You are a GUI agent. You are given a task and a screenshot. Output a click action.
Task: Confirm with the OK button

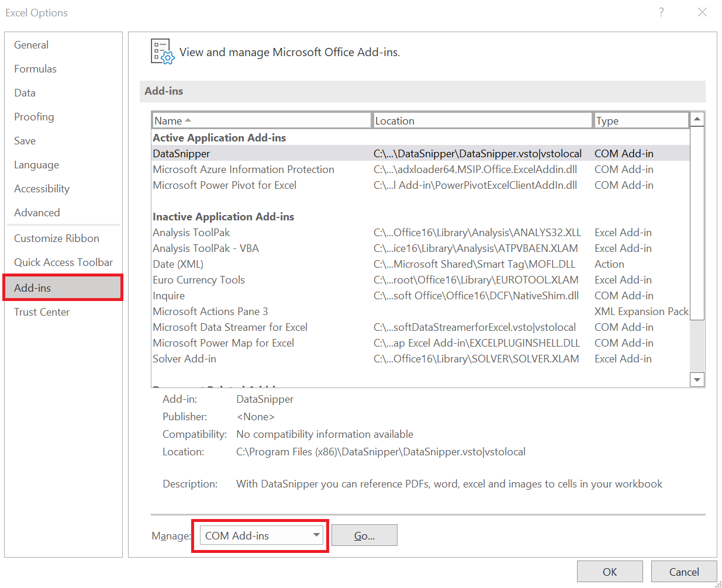(x=610, y=572)
